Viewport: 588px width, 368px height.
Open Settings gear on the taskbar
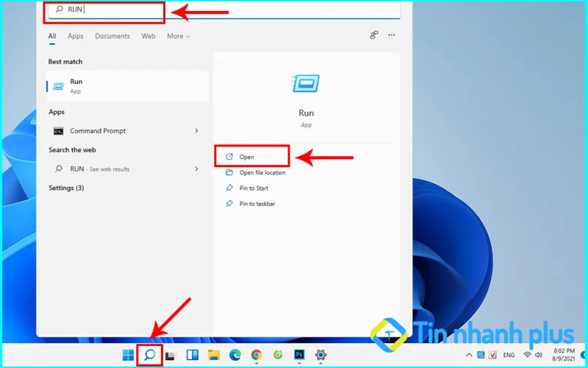coord(320,355)
